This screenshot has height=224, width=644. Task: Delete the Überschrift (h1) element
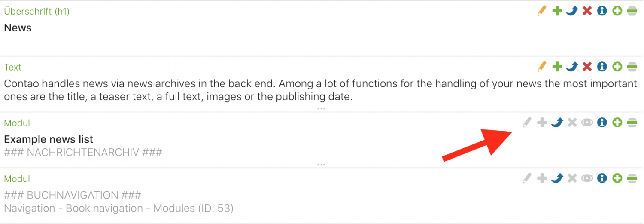[x=587, y=11]
